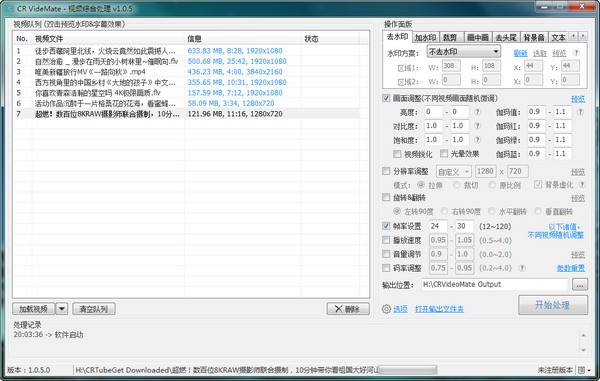Click the 删除 button
Screen dimensions: 600x381
[348, 309]
